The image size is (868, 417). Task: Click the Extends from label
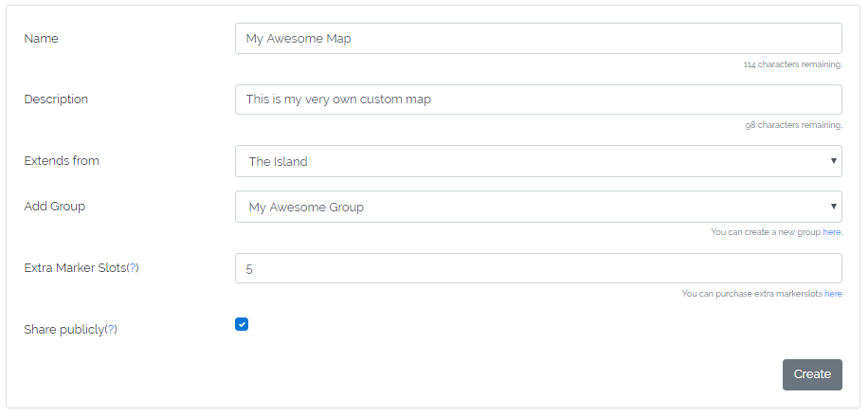tap(62, 161)
